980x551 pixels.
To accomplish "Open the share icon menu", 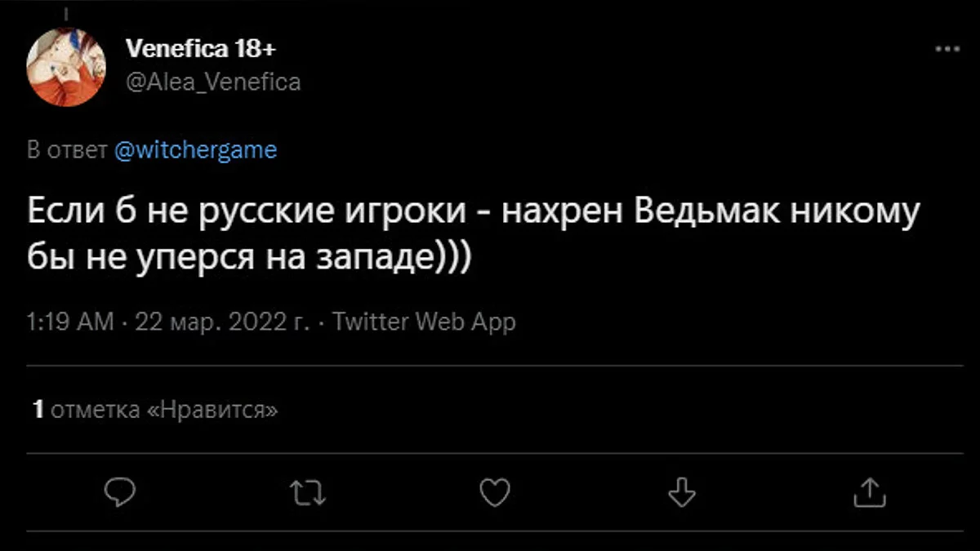I will pyautogui.click(x=869, y=492).
